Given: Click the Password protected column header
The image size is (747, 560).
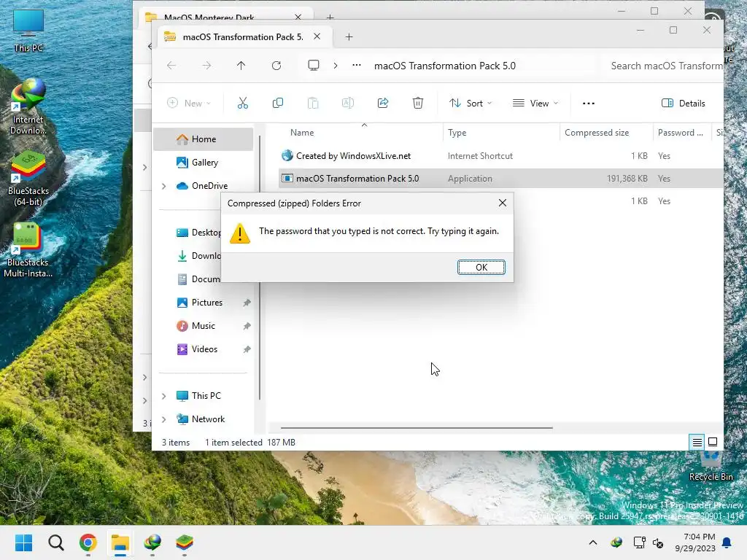Looking at the screenshot, I should [x=681, y=133].
